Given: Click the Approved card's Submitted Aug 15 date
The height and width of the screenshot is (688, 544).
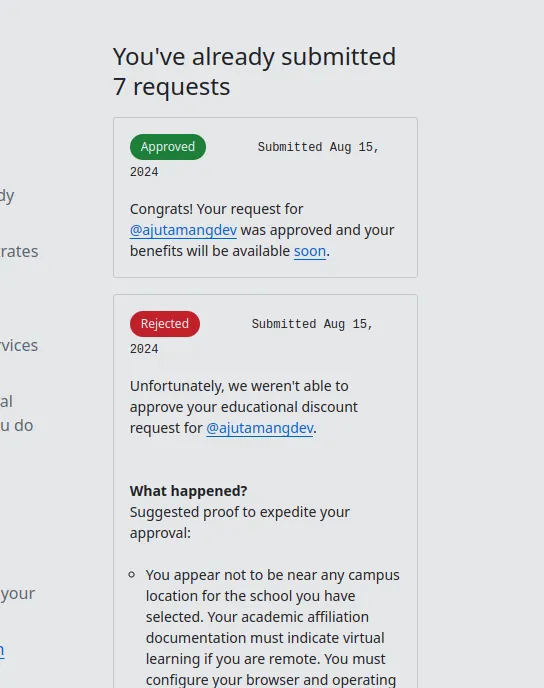Looking at the screenshot, I should point(254,159).
